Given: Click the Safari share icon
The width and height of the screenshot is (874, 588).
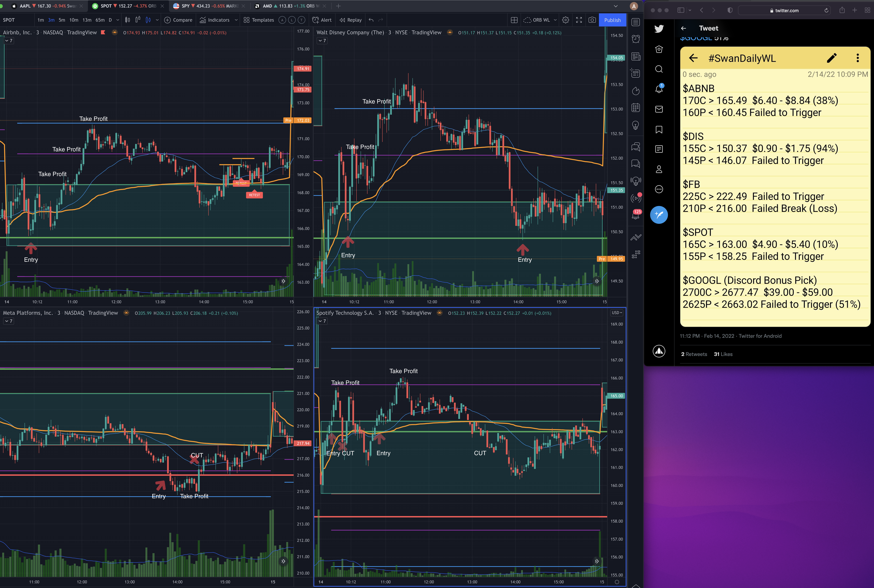Looking at the screenshot, I should 842,10.
